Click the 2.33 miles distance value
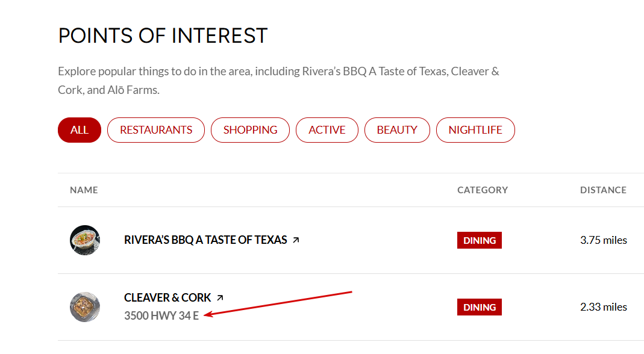Screen dimensions: 644x354 click(604, 307)
